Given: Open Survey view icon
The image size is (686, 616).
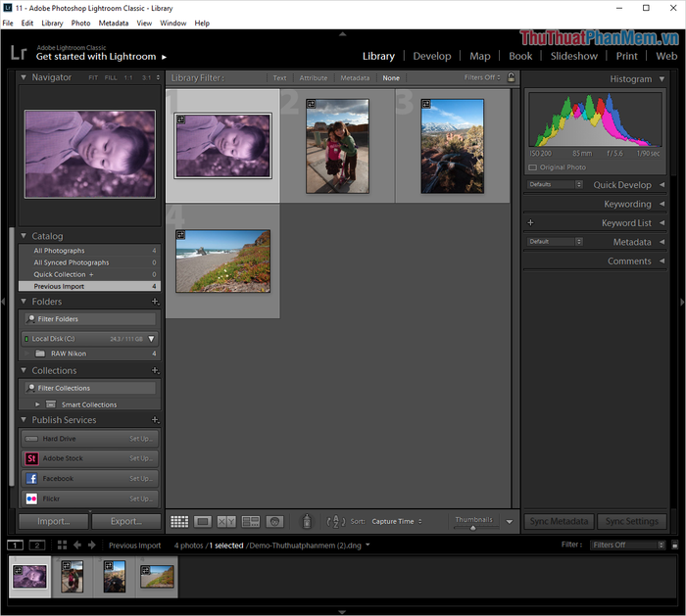Looking at the screenshot, I should point(251,521).
